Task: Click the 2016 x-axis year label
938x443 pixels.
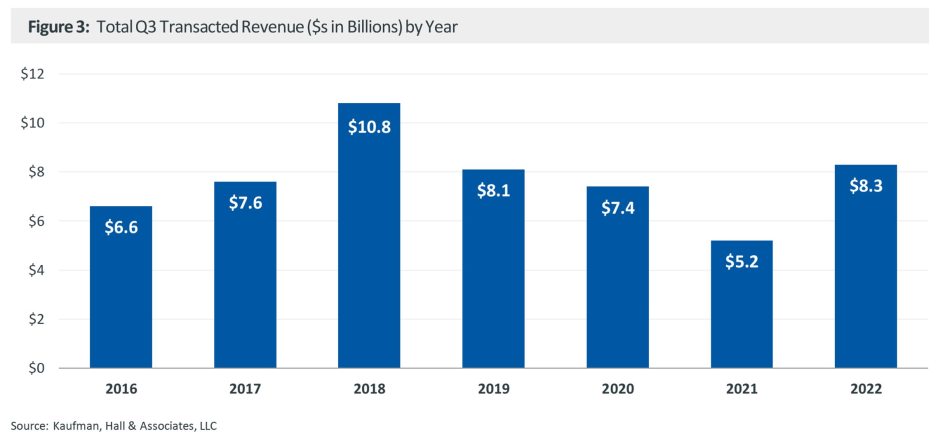Action: pyautogui.click(x=121, y=390)
